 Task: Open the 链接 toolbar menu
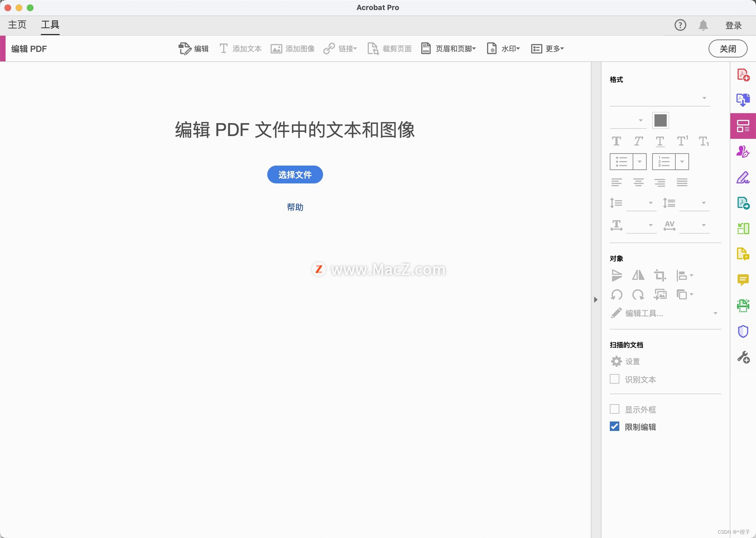point(340,48)
